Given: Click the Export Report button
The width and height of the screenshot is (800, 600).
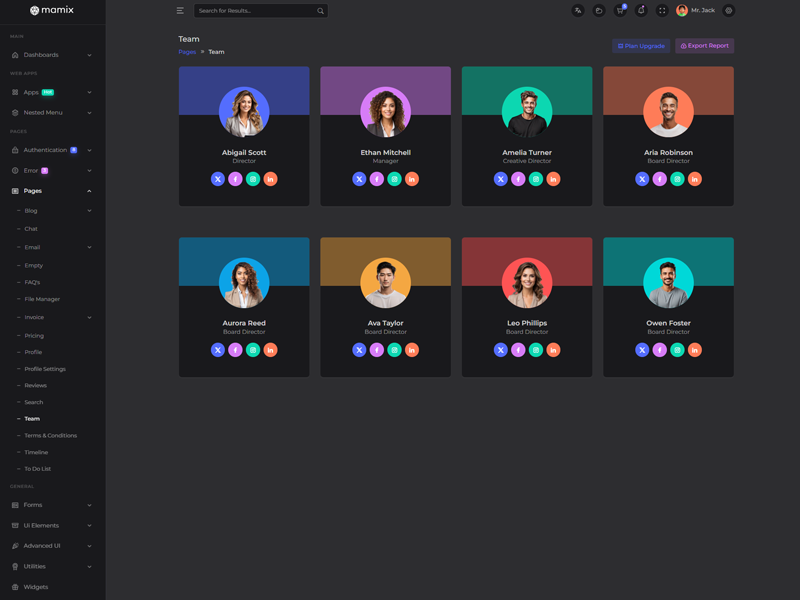Looking at the screenshot, I should pos(705,46).
